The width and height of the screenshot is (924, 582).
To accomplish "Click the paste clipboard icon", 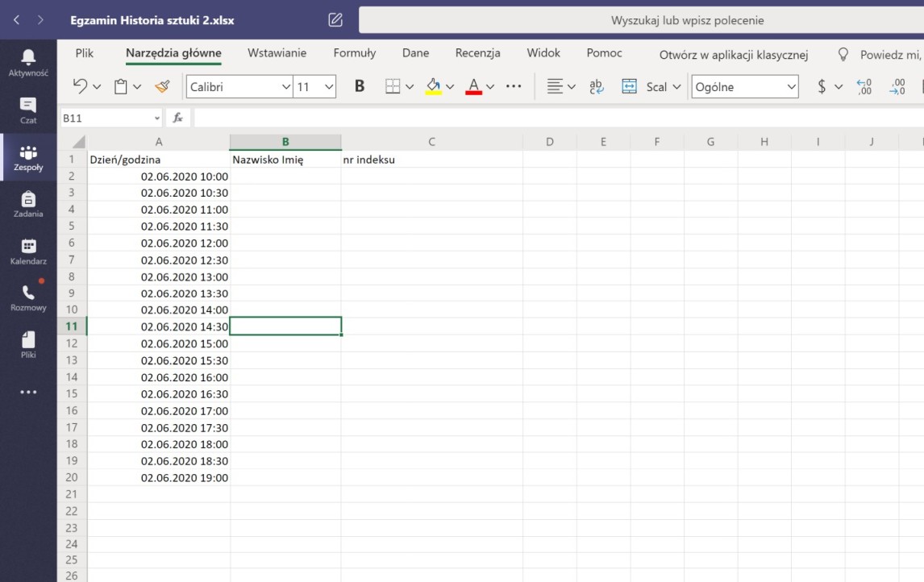I will coord(121,86).
